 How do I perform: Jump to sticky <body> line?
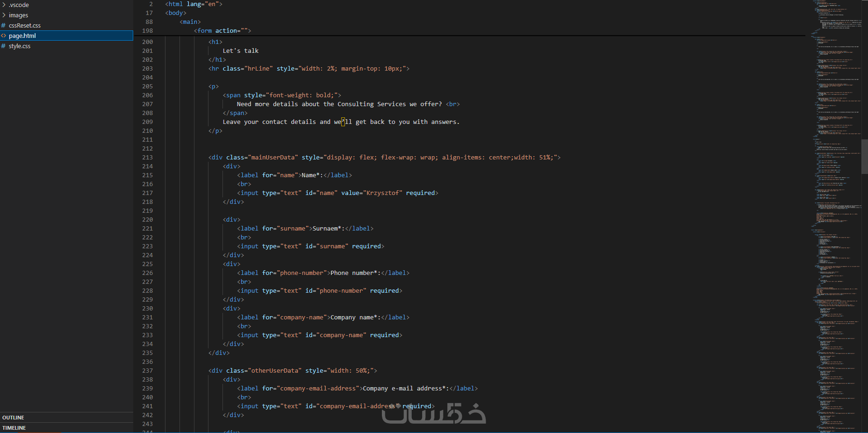(176, 13)
